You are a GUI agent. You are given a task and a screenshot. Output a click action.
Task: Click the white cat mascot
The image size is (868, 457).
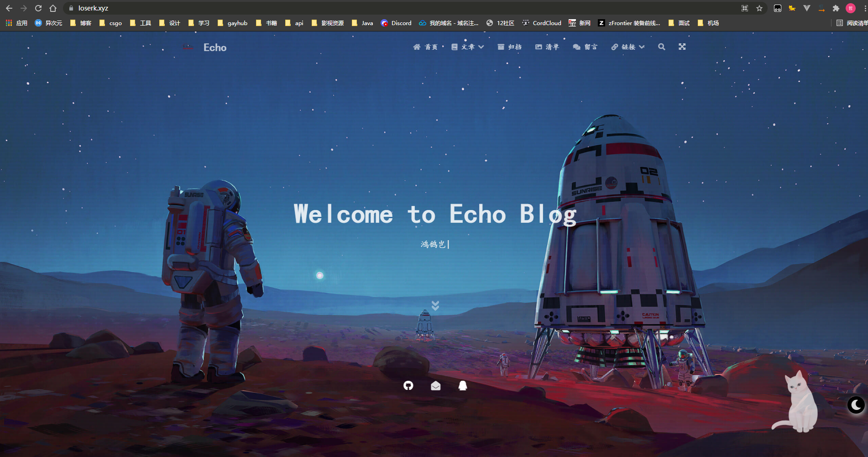[796, 402]
